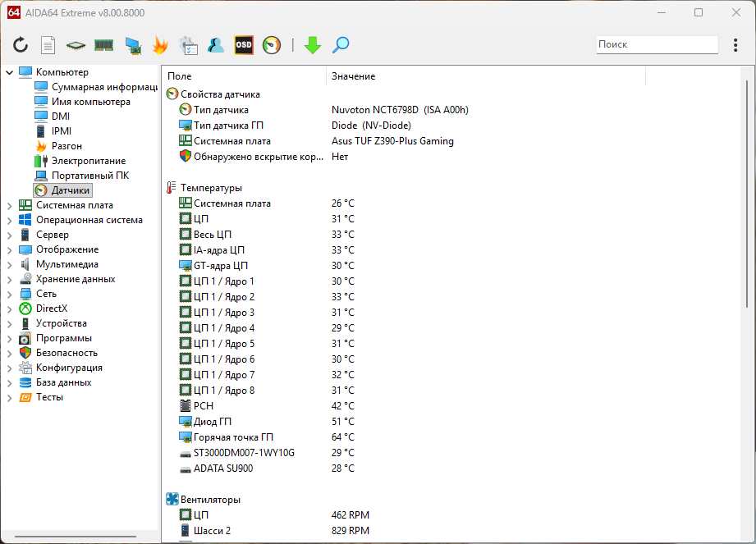The height and width of the screenshot is (544, 756).
Task: Open the Report document icon
Action: tap(48, 45)
